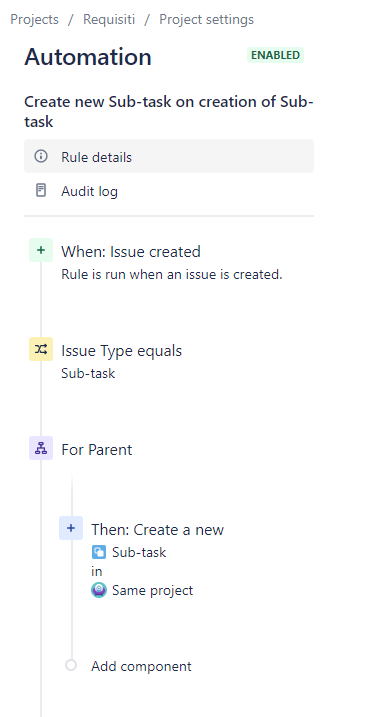
Task: Navigate to Project settings breadcrumb
Action: click(x=207, y=20)
